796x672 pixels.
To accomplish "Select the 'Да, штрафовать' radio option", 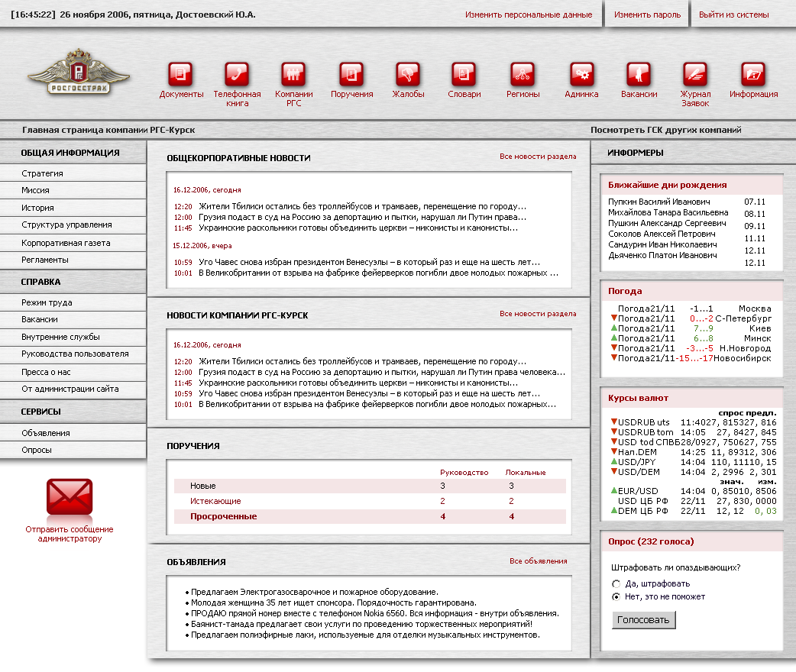I will coord(616,583).
